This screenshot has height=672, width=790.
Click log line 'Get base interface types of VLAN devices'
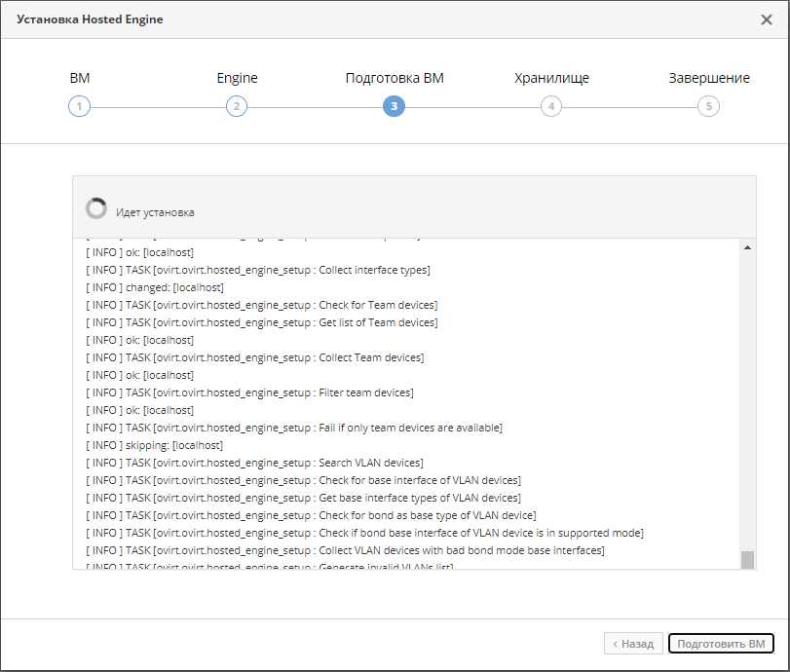[303, 498]
